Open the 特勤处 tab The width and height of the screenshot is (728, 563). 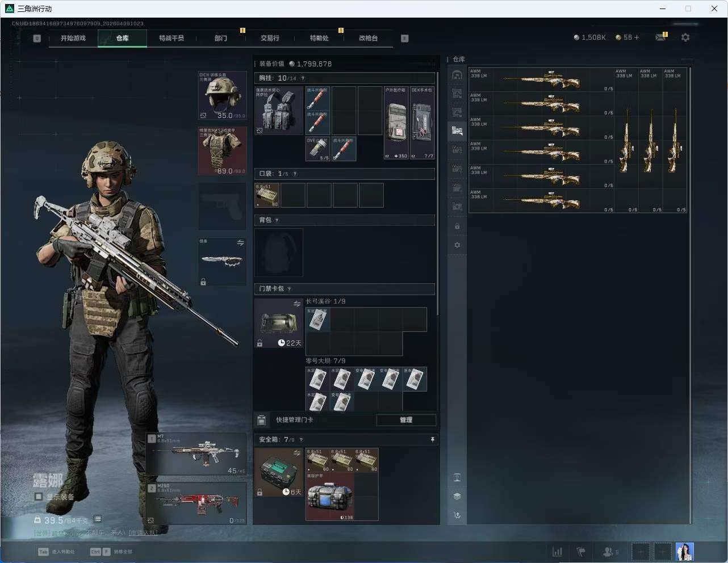pyautogui.click(x=319, y=38)
